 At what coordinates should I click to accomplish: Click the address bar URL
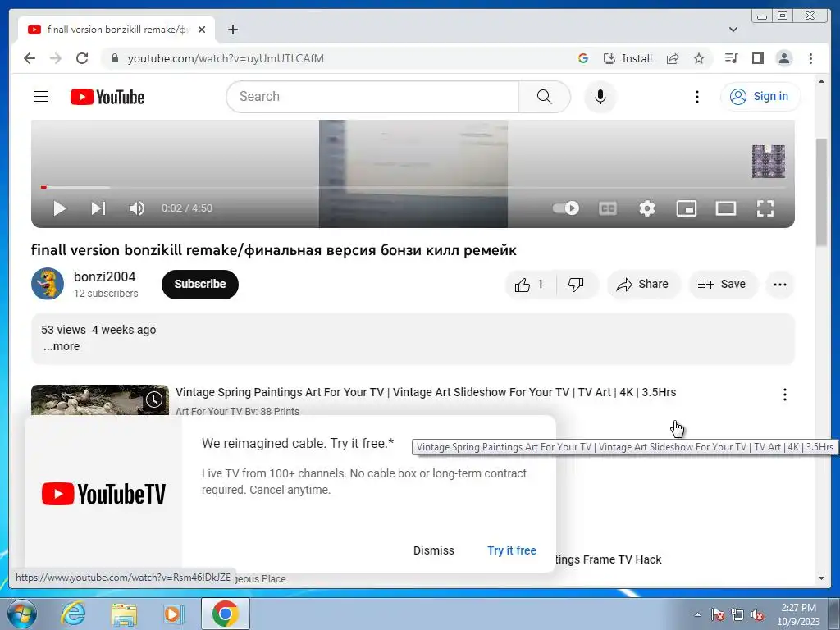[x=226, y=58]
